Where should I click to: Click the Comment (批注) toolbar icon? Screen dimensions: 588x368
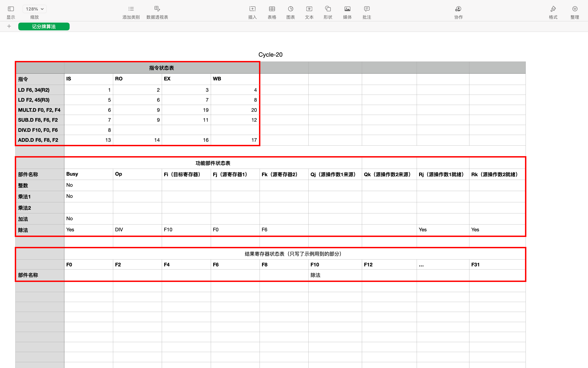point(367,9)
